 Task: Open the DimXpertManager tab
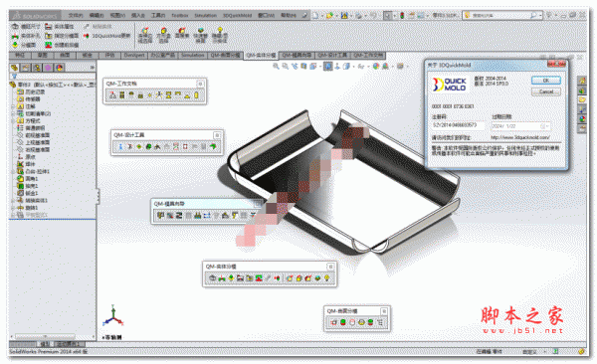48,68
